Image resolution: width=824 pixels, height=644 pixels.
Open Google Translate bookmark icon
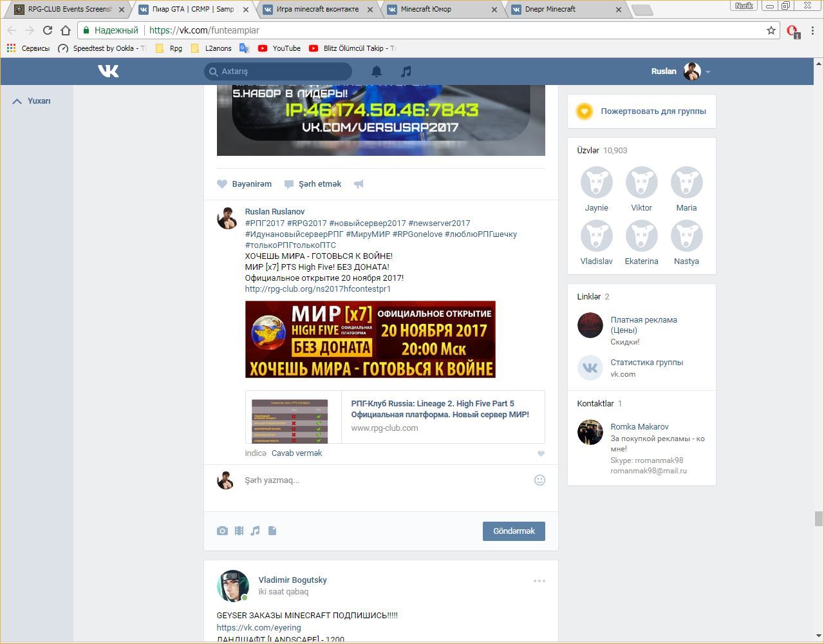244,48
